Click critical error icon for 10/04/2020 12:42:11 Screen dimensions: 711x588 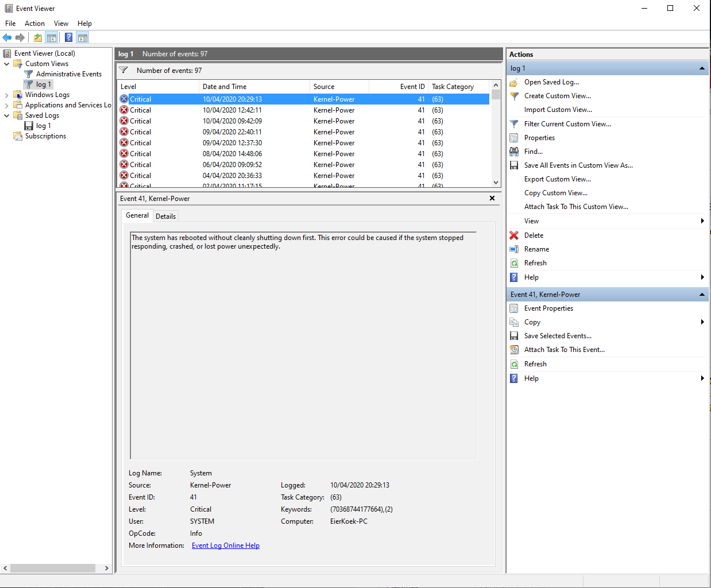click(x=124, y=110)
